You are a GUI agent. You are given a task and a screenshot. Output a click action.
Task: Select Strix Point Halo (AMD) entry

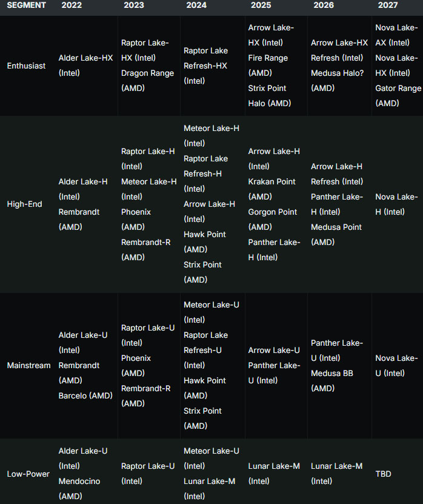coord(270,96)
